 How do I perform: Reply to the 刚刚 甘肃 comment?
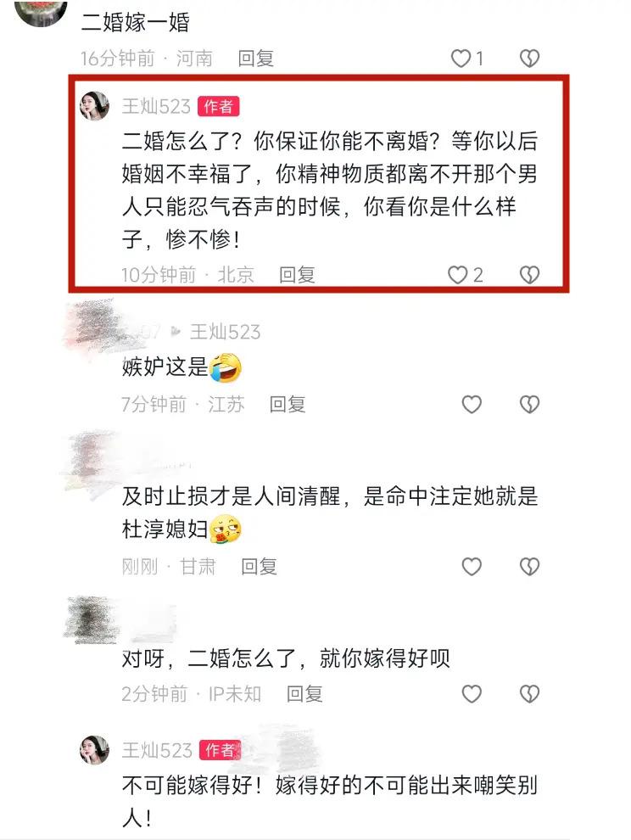(259, 567)
